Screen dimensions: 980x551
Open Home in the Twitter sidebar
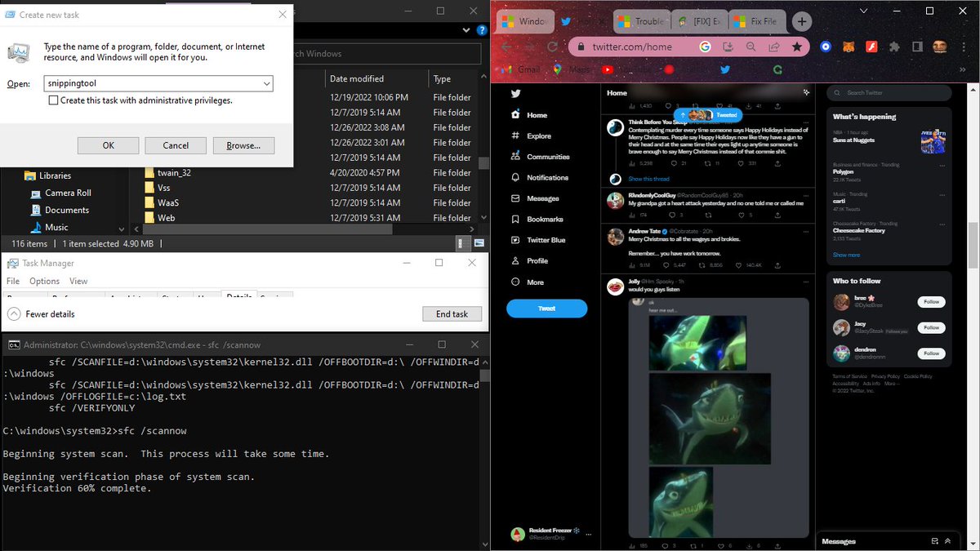(x=529, y=115)
